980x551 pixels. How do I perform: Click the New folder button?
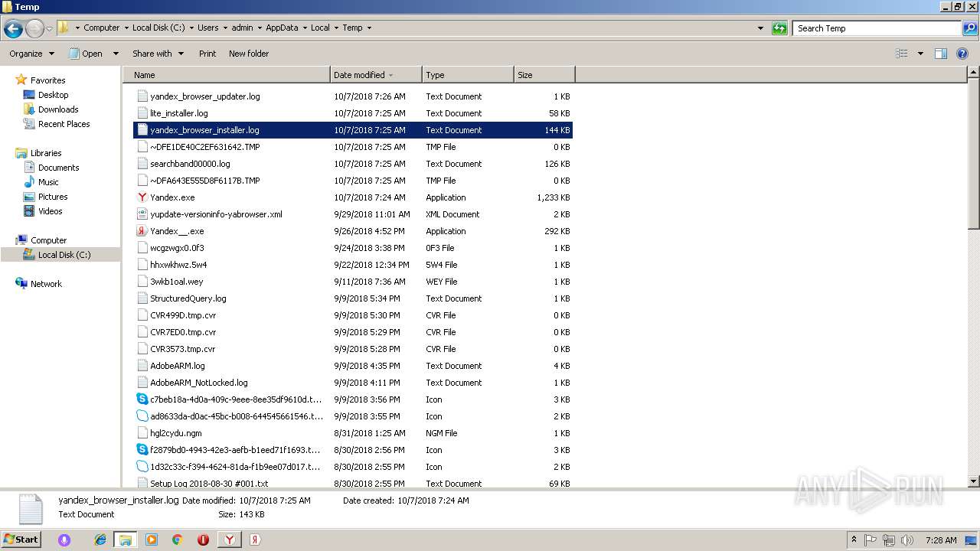[x=248, y=54]
